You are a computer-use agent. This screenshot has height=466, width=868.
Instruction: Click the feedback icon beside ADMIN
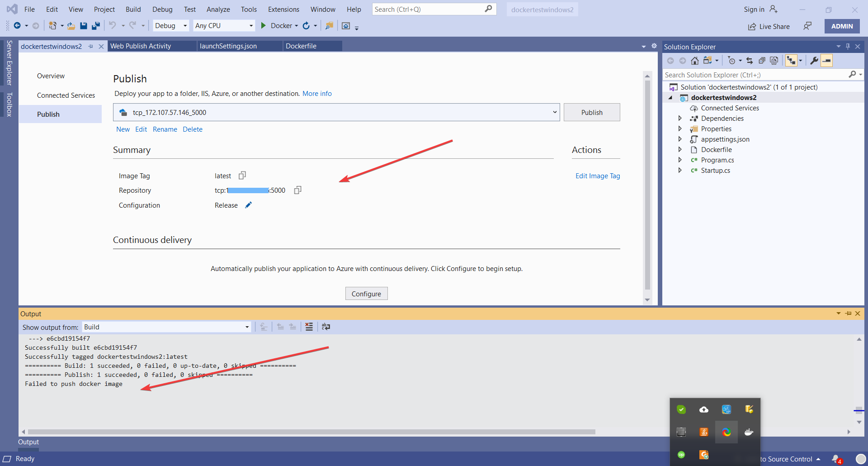click(x=807, y=26)
